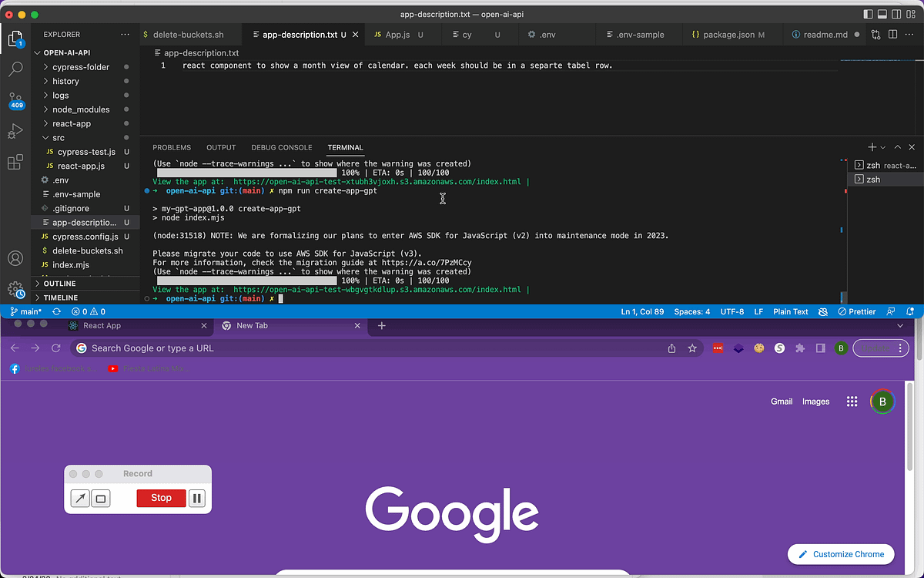Split the editor using the split icon
The height and width of the screenshot is (578, 924).
coord(893,34)
